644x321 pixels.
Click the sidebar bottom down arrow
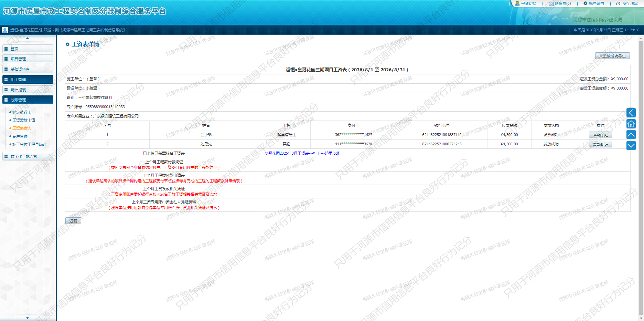(28, 318)
